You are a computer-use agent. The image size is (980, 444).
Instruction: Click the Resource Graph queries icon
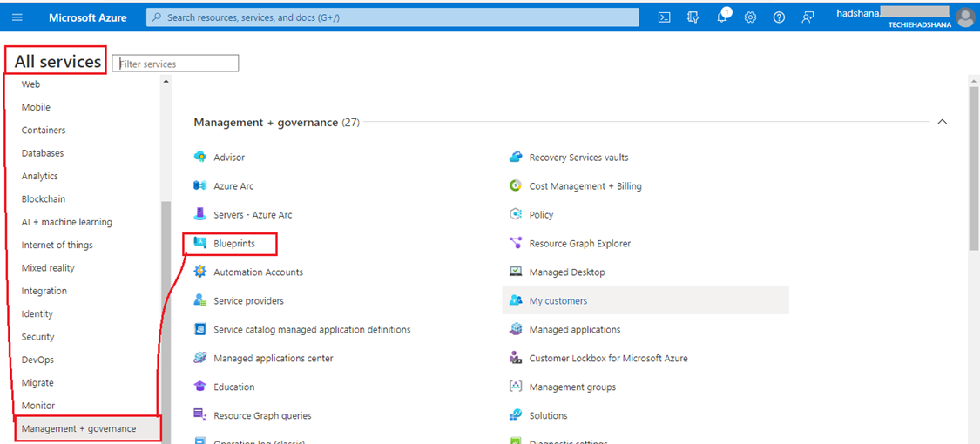pyautogui.click(x=200, y=414)
